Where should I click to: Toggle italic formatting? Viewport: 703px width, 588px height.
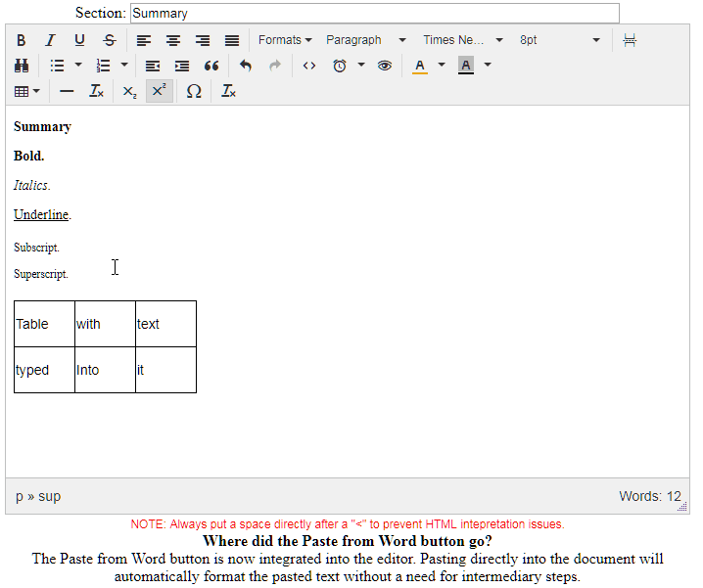pyautogui.click(x=50, y=40)
